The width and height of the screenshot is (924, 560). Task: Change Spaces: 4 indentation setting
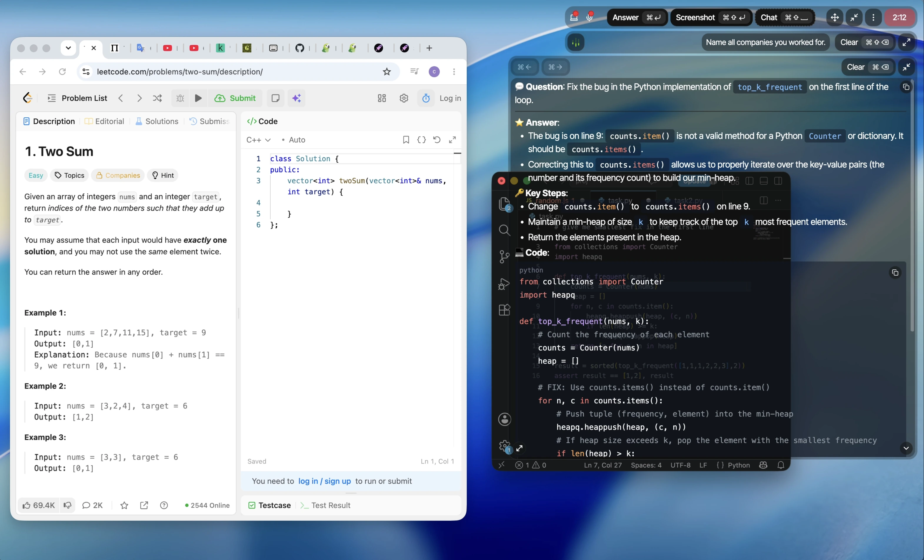pos(646,465)
